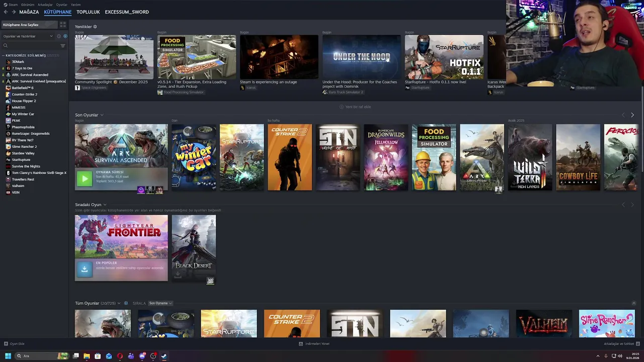Viewport: 644px width, 362px height.
Task: Open Steam is experiencing an outage news
Action: point(279,57)
